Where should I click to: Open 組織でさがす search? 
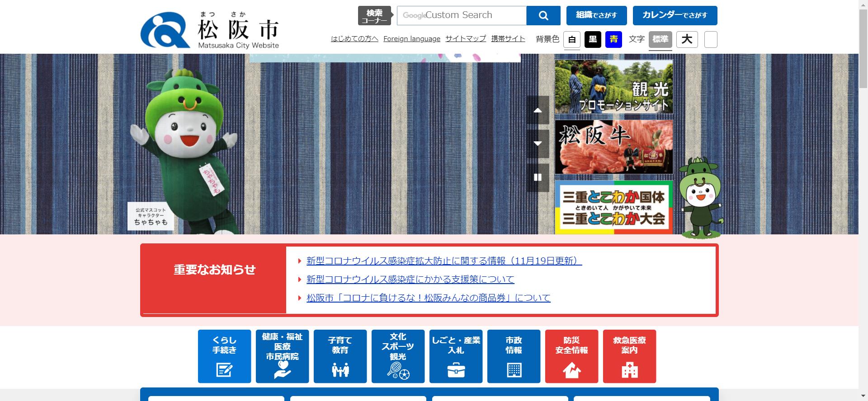596,15
